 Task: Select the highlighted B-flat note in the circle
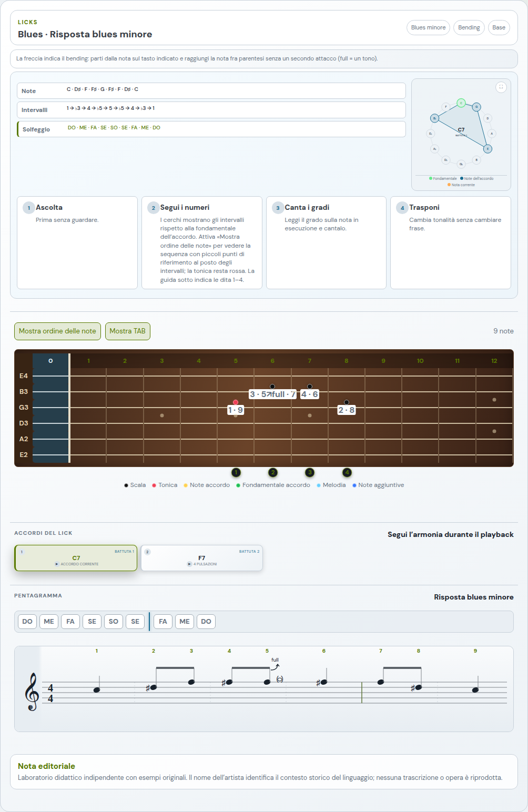tap(434, 118)
